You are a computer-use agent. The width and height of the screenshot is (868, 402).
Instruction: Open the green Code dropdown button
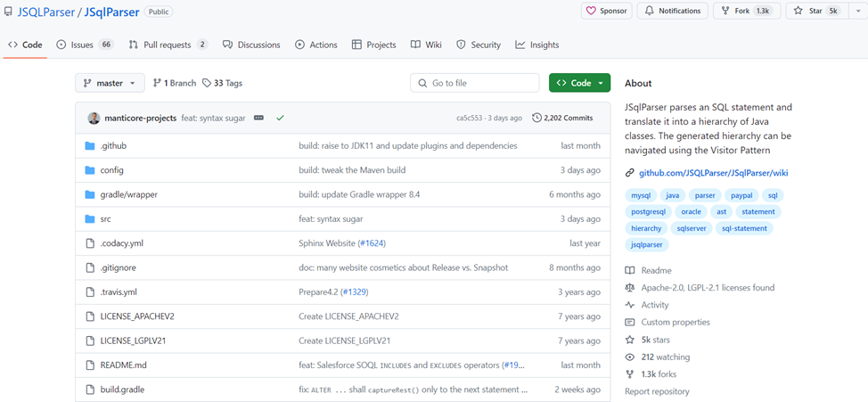(x=579, y=83)
